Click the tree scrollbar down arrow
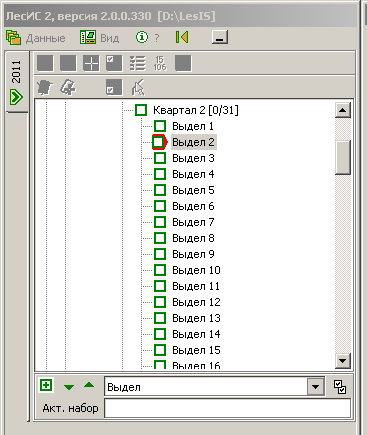The image size is (367, 435). [343, 361]
